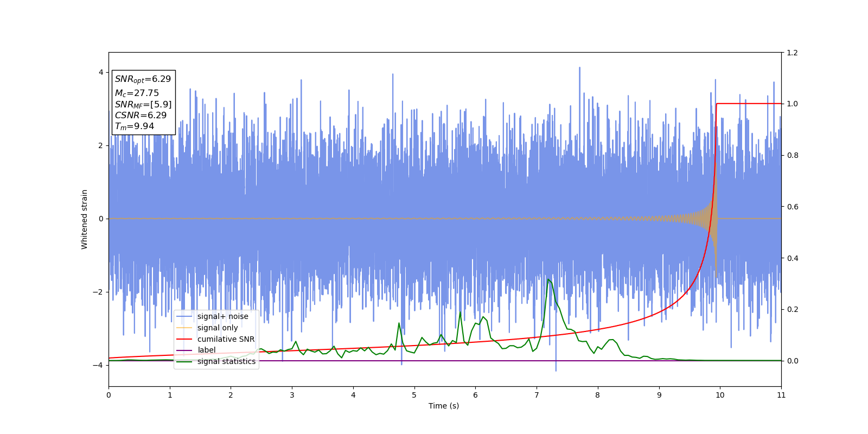Click right y-axis tick label 1.0

[793, 104]
